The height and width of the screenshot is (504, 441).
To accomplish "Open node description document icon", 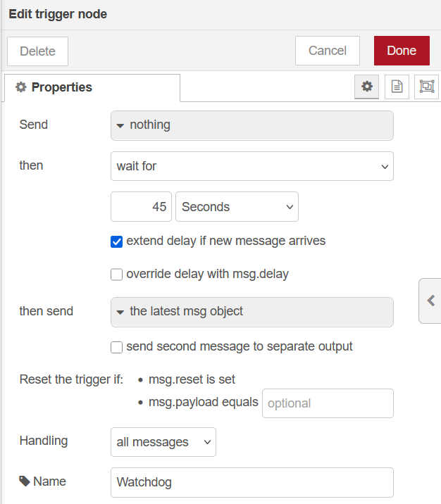I will coord(397,87).
